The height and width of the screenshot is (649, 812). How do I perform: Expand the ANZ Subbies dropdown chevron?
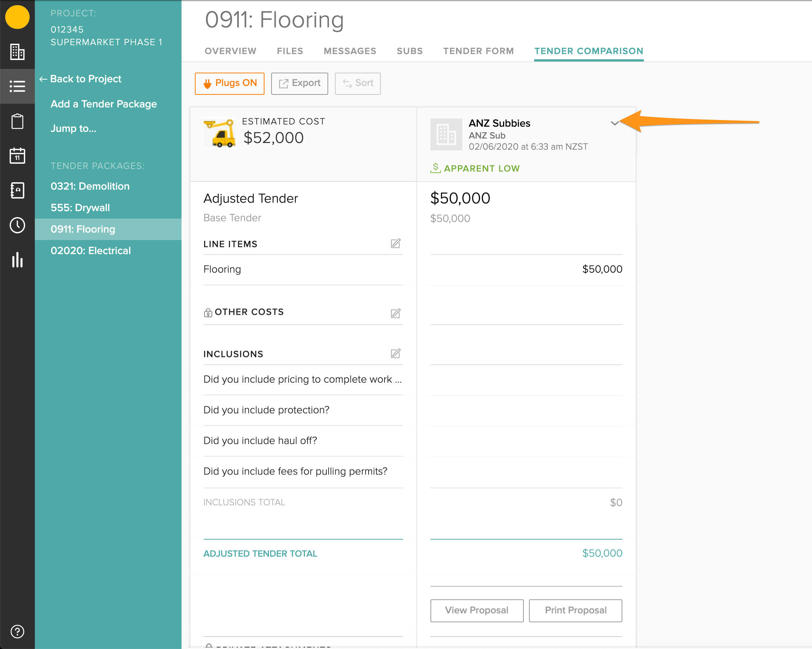[x=615, y=123]
